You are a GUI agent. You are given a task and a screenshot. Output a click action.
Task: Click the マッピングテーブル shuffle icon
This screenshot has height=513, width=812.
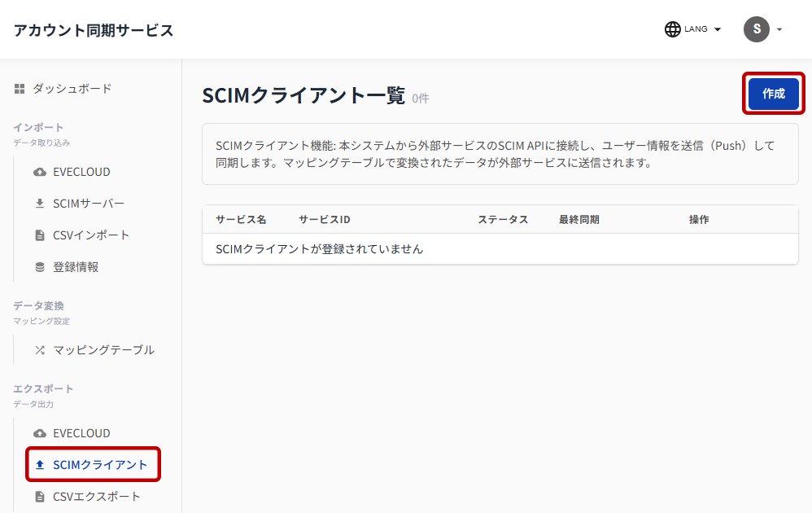pos(40,350)
